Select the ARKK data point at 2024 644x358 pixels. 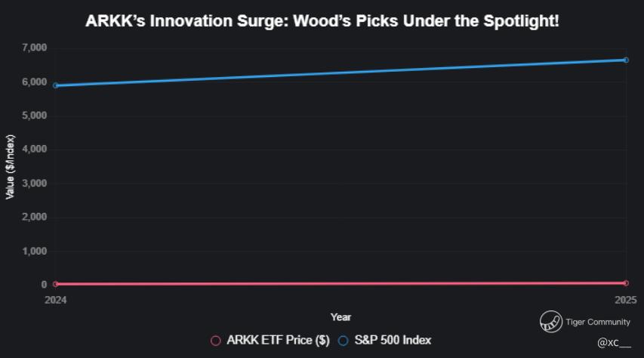pyautogui.click(x=55, y=284)
